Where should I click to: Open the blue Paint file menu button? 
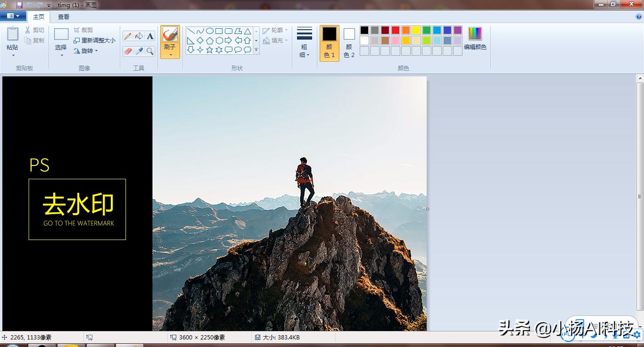13,16
